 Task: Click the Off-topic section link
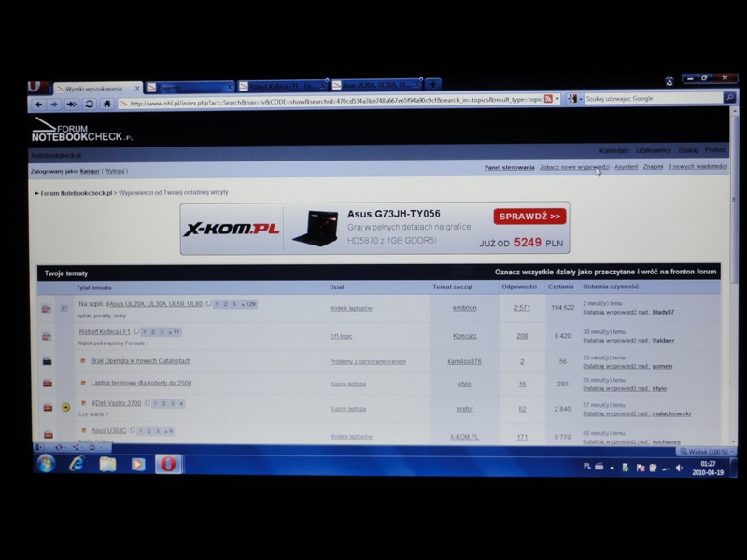click(341, 336)
